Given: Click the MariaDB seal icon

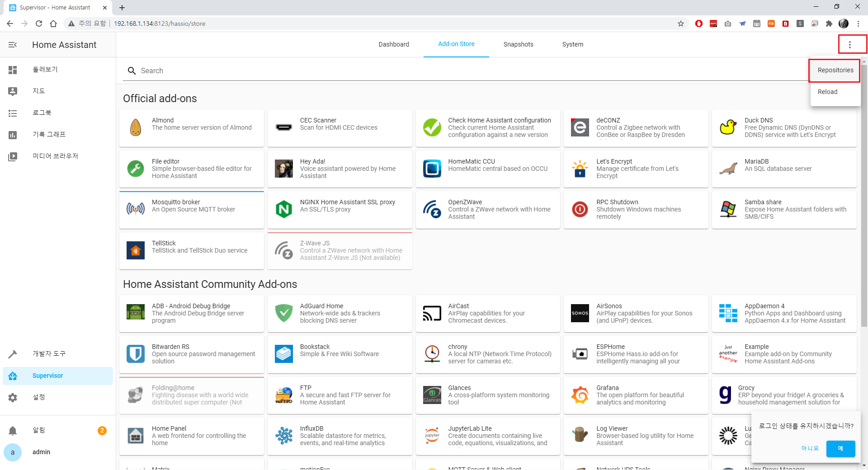Looking at the screenshot, I should (x=728, y=169).
